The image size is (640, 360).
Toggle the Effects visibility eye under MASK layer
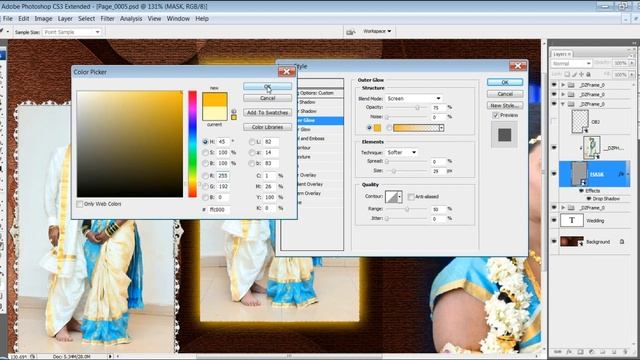coord(582,191)
